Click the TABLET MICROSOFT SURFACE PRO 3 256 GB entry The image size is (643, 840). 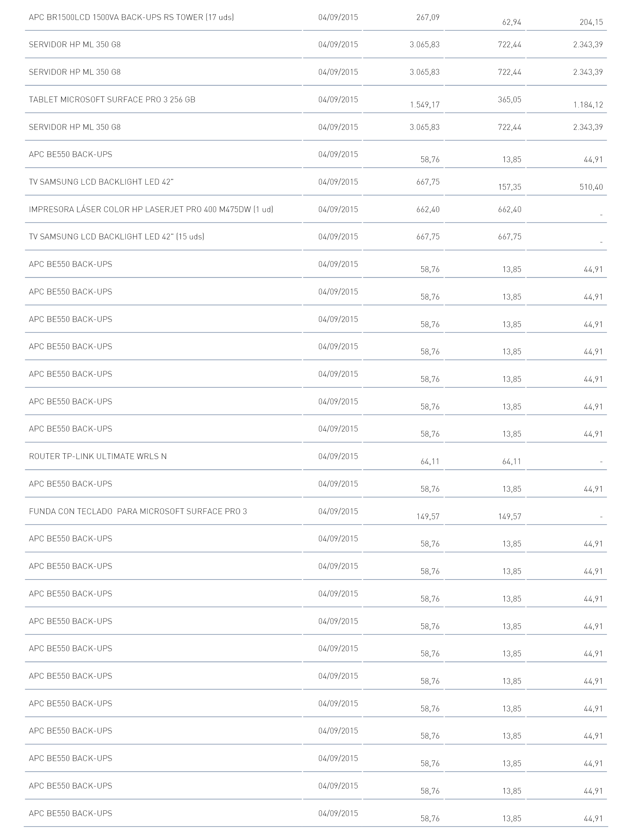pyautogui.click(x=112, y=100)
